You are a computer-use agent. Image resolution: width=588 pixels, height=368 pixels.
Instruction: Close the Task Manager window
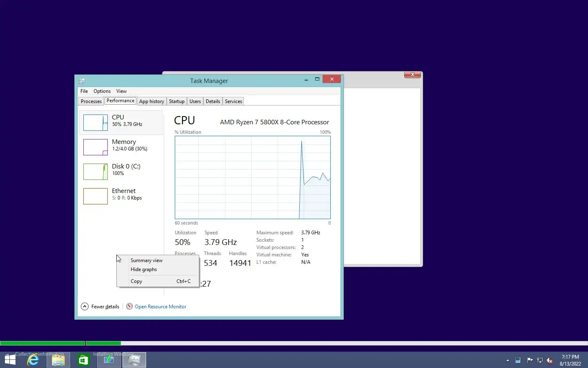(x=332, y=79)
